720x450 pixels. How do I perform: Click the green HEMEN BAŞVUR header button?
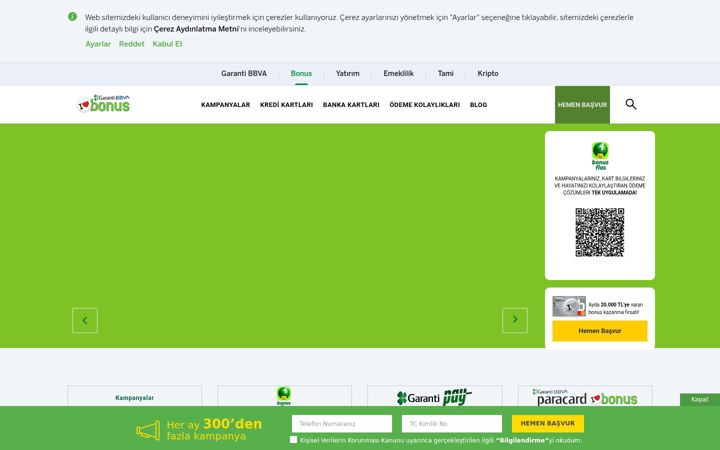(582, 105)
